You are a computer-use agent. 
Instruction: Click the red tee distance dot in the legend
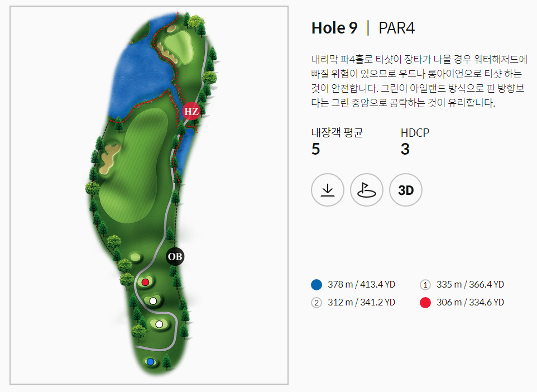point(425,304)
